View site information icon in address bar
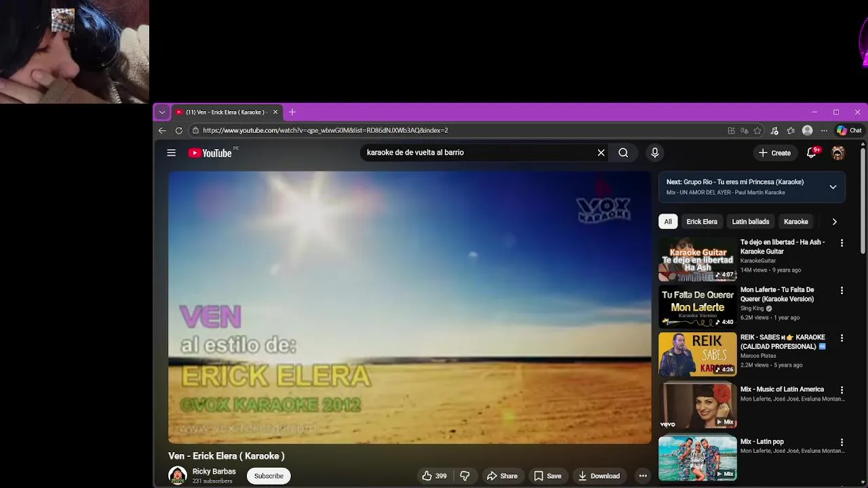The height and width of the screenshot is (488, 868). [195, 130]
